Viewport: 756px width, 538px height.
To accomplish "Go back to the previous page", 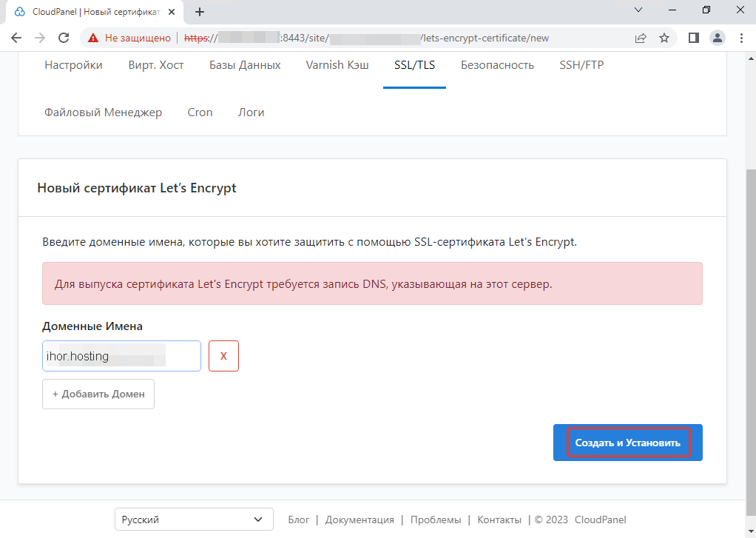I will click(x=17, y=37).
